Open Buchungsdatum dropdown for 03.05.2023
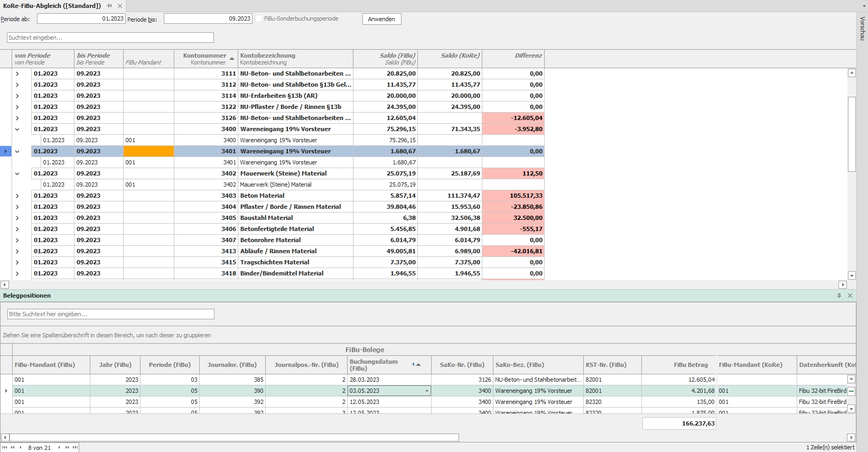The height and width of the screenshot is (452, 868). point(426,391)
